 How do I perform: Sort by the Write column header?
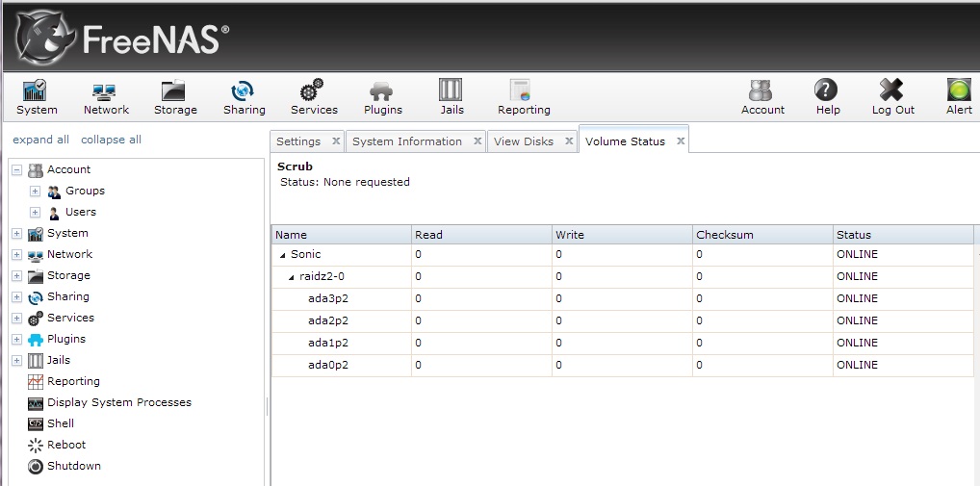pyautogui.click(x=622, y=235)
